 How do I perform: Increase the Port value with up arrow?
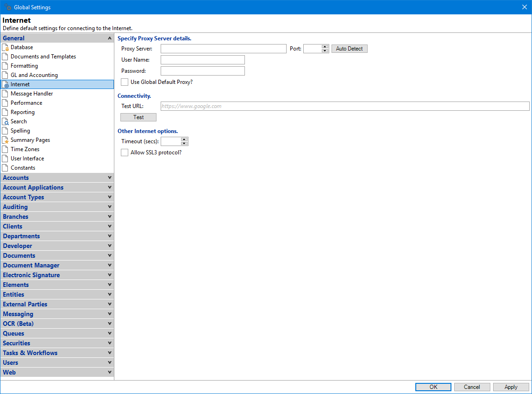325,46
